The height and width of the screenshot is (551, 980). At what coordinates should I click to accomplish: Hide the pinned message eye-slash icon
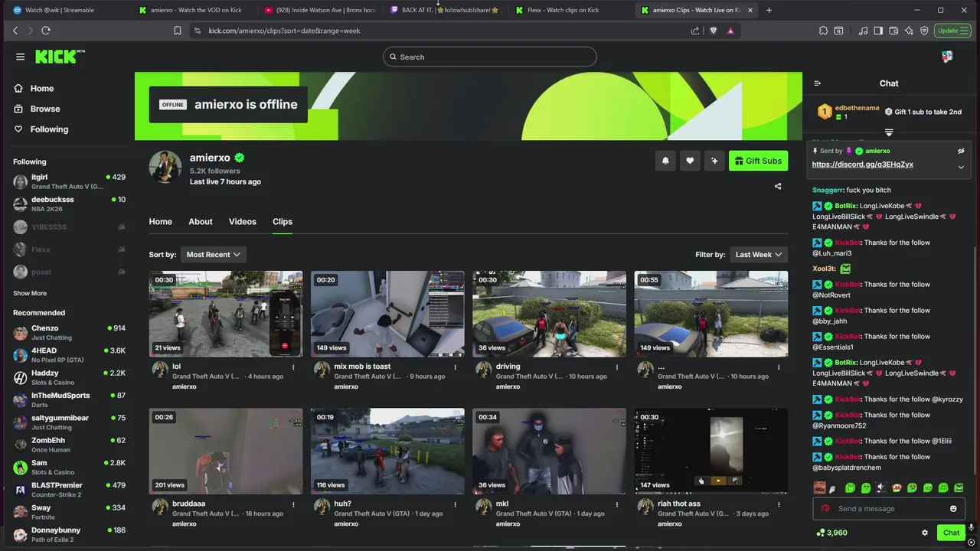(961, 151)
